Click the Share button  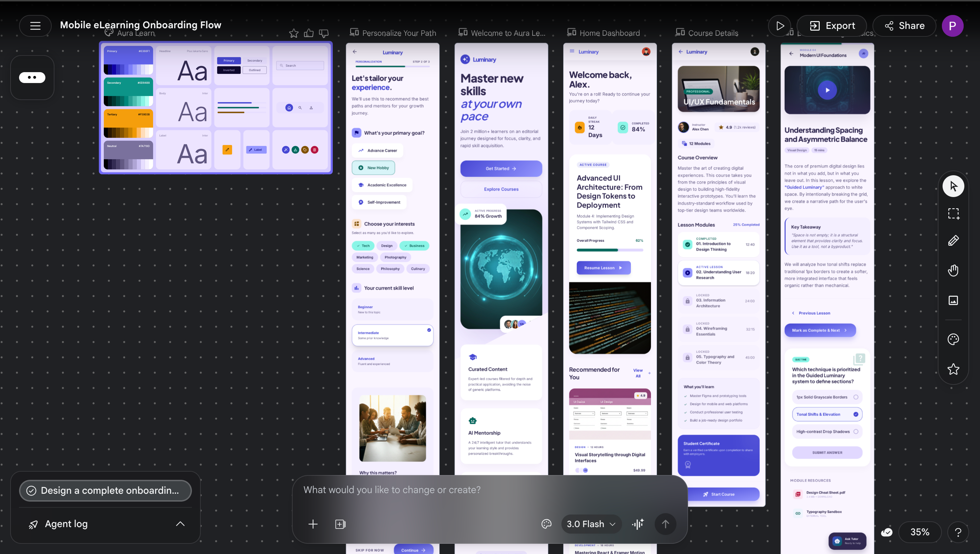(x=904, y=26)
